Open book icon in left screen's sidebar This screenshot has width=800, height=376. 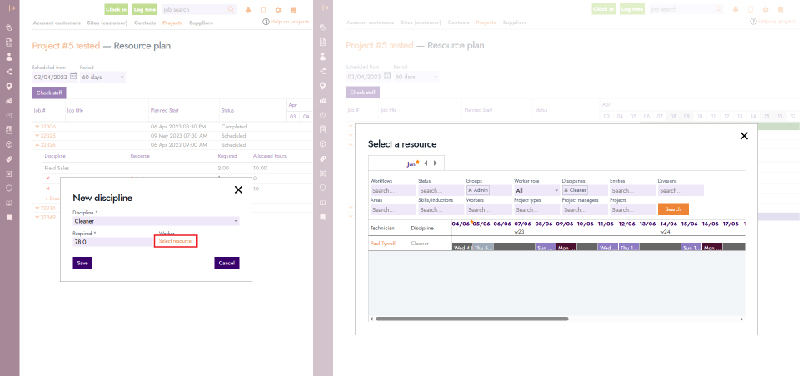pos(9,203)
